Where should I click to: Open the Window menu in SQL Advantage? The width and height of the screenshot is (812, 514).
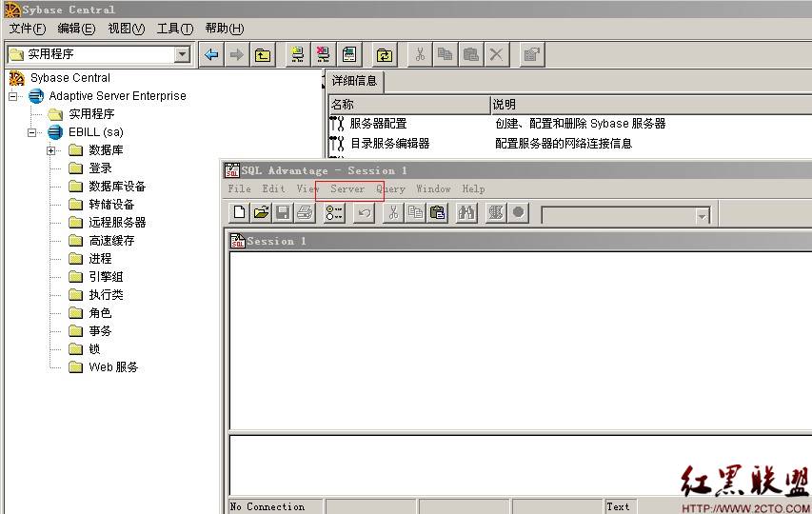pos(433,188)
